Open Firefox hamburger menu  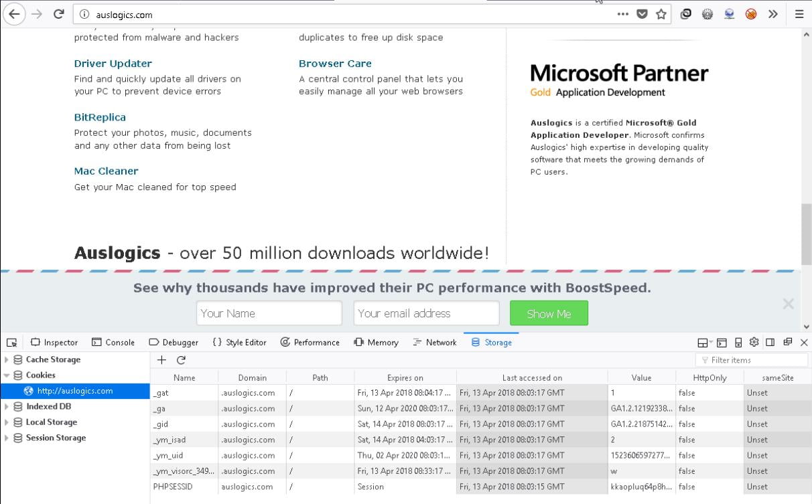(799, 14)
